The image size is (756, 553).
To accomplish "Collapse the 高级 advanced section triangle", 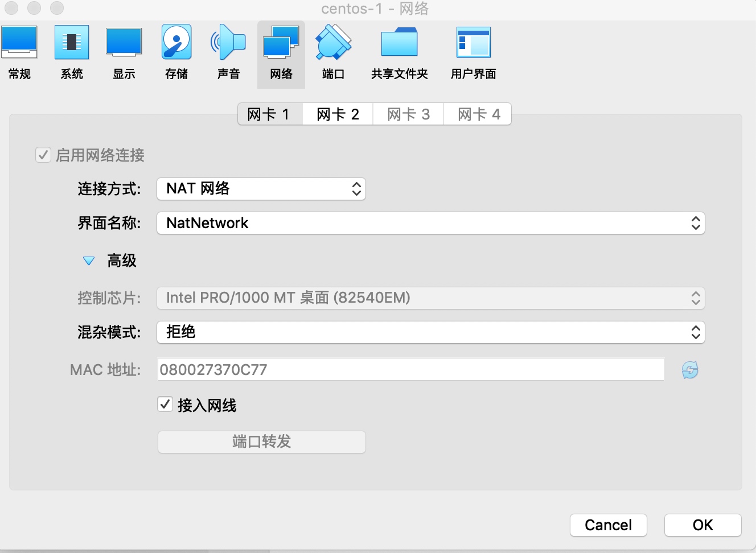I will click(89, 261).
